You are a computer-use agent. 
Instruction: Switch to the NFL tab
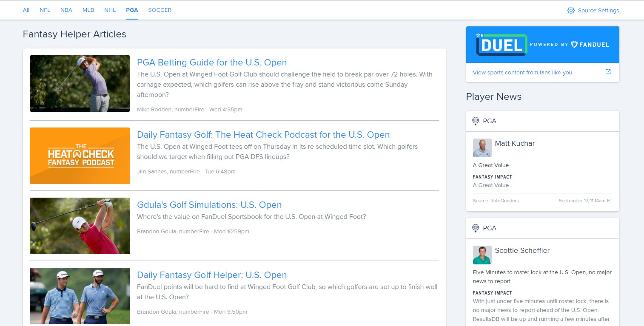click(x=45, y=10)
